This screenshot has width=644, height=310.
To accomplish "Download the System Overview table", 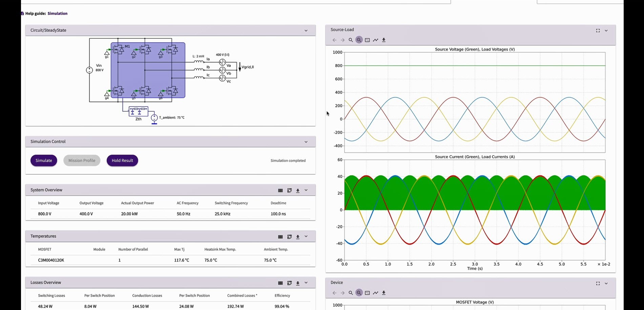I will [298, 190].
